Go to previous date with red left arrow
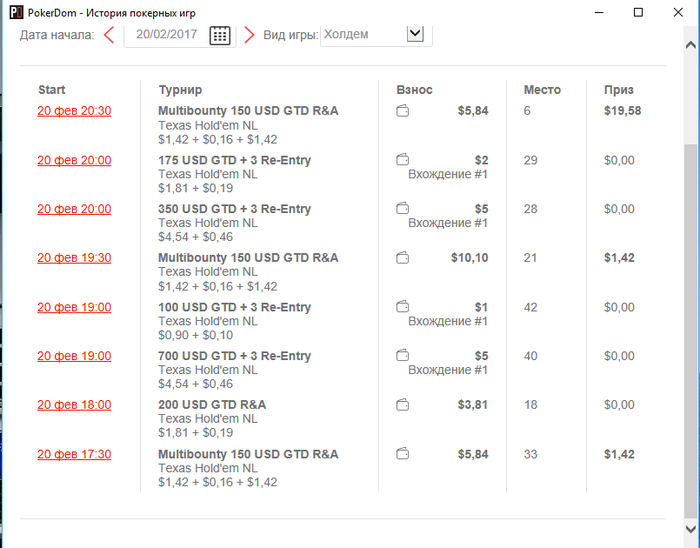This screenshot has height=548, width=700. pyautogui.click(x=109, y=35)
